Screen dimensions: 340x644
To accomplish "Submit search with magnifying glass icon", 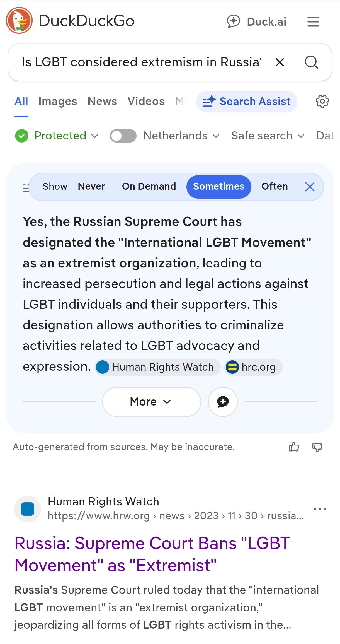I will click(311, 62).
